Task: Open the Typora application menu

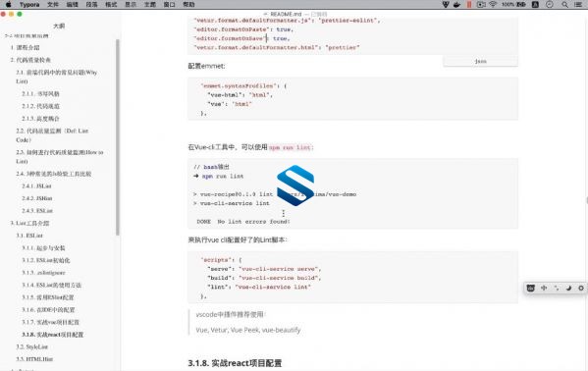Action: [29, 5]
